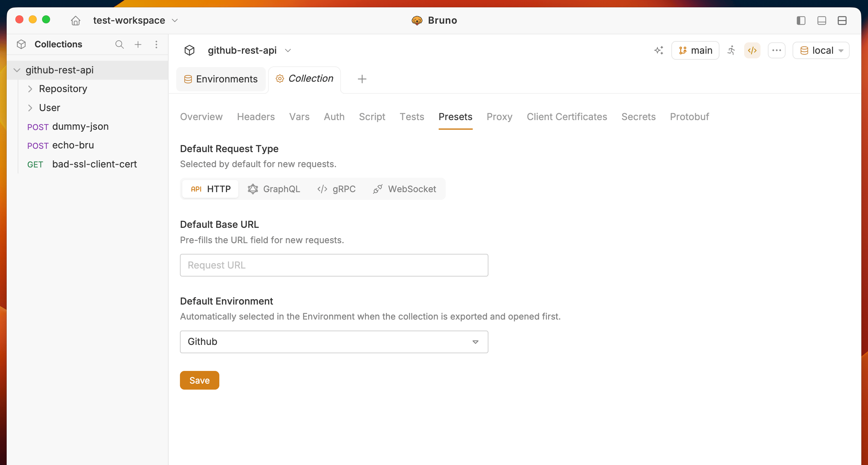Click the Collections sidebar heading
The width and height of the screenshot is (868, 465).
[58, 44]
